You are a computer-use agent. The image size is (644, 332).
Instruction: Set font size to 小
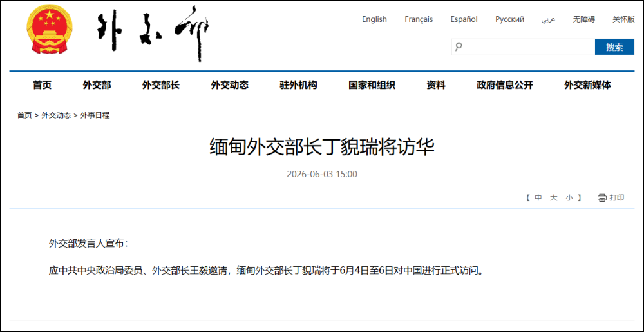point(569,198)
